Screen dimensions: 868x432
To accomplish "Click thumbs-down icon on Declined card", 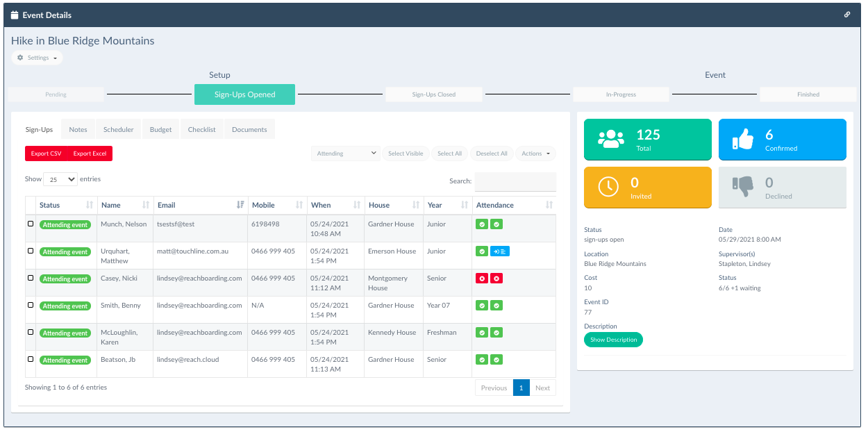I will pyautogui.click(x=743, y=187).
